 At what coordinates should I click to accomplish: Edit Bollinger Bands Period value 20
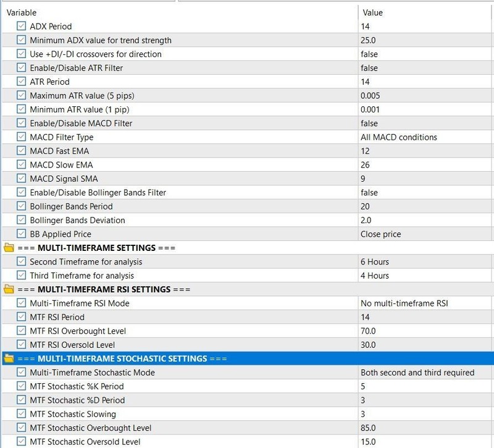click(425, 206)
